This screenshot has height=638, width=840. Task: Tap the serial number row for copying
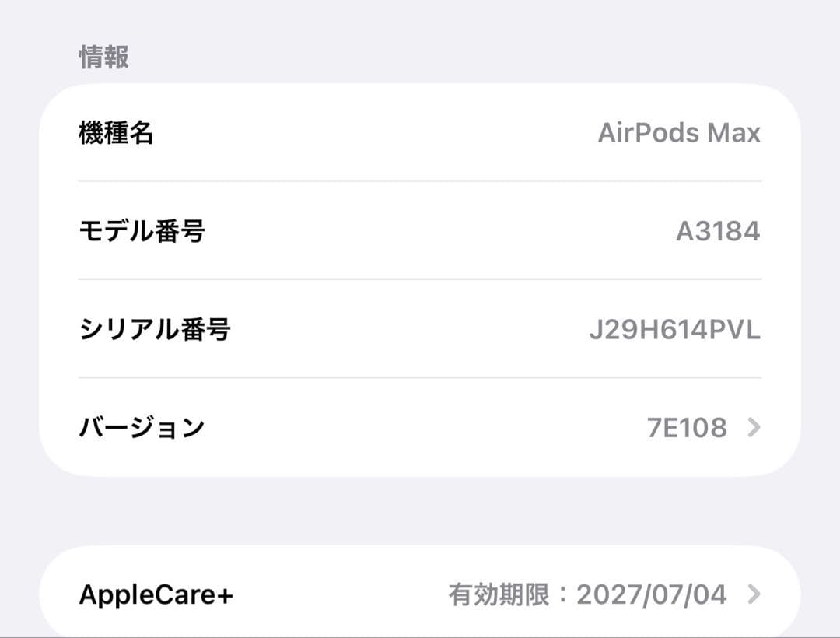point(420,329)
